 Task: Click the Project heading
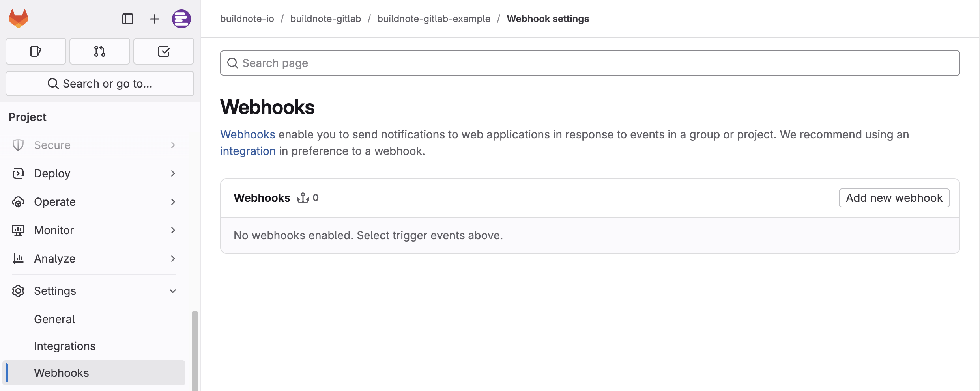pos(28,117)
